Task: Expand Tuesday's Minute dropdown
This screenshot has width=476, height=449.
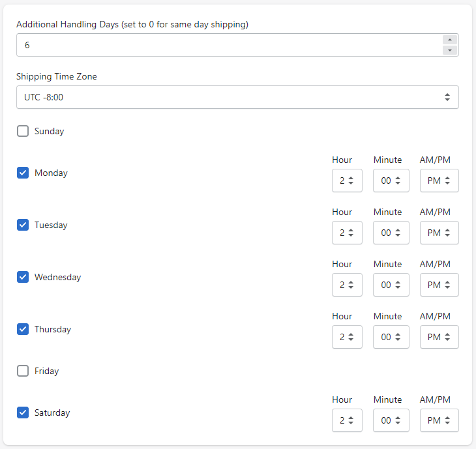Action: (391, 233)
